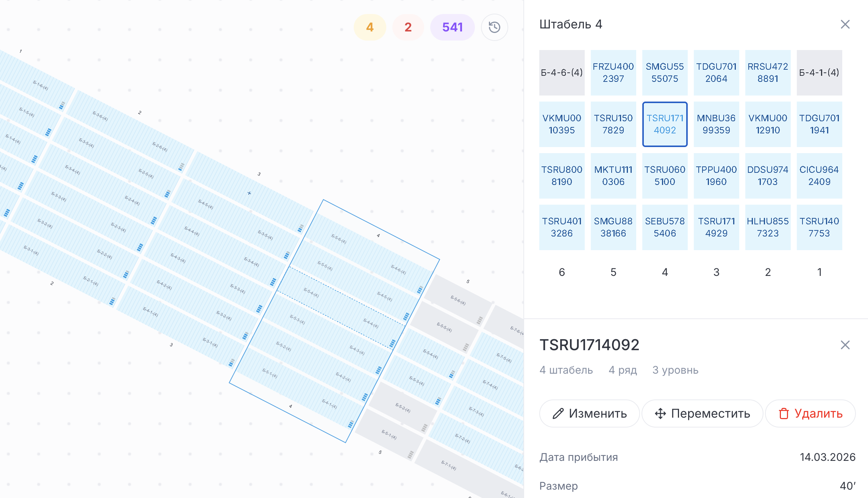Click the Б-1-6-(4) row on map
868x498 pixels.
coord(41,85)
